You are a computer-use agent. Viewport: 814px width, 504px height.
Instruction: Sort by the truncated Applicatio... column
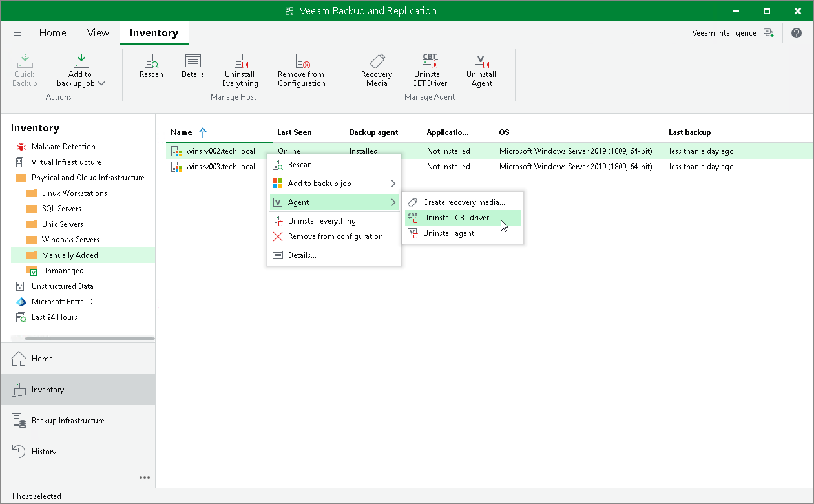click(448, 132)
